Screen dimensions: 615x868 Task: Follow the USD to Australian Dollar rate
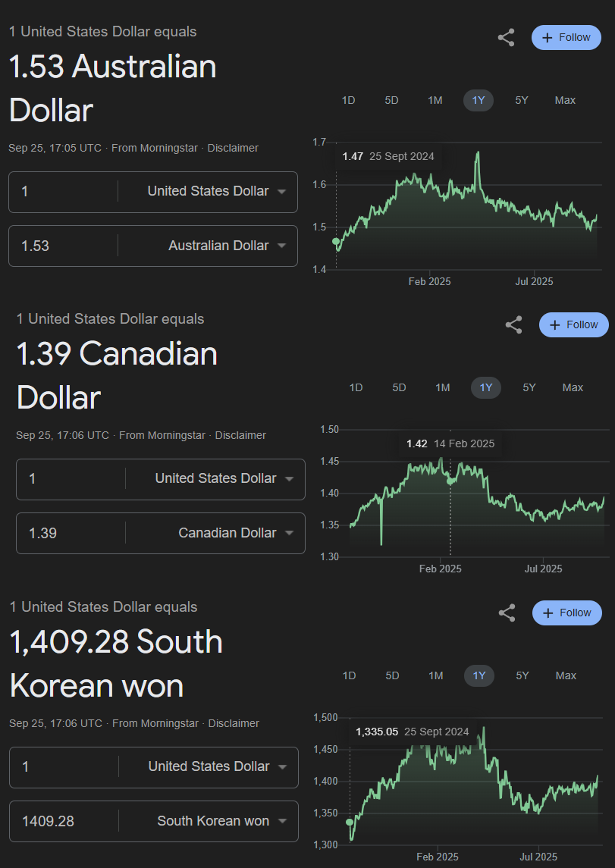566,38
